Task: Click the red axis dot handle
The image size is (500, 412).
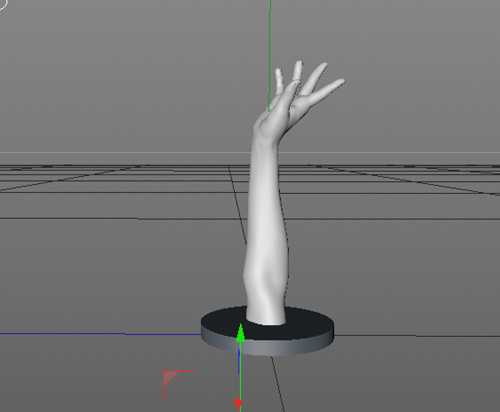Action: [238, 403]
